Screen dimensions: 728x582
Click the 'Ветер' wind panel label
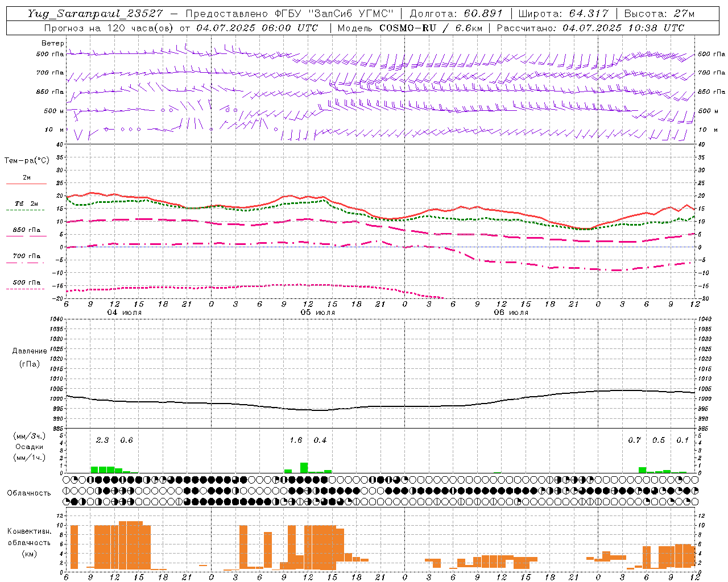click(52, 43)
